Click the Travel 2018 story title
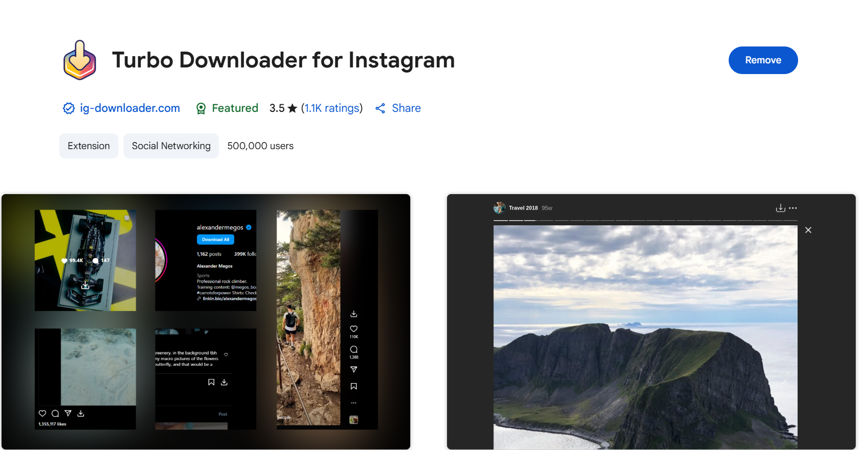This screenshot has height=450, width=868. [523, 208]
